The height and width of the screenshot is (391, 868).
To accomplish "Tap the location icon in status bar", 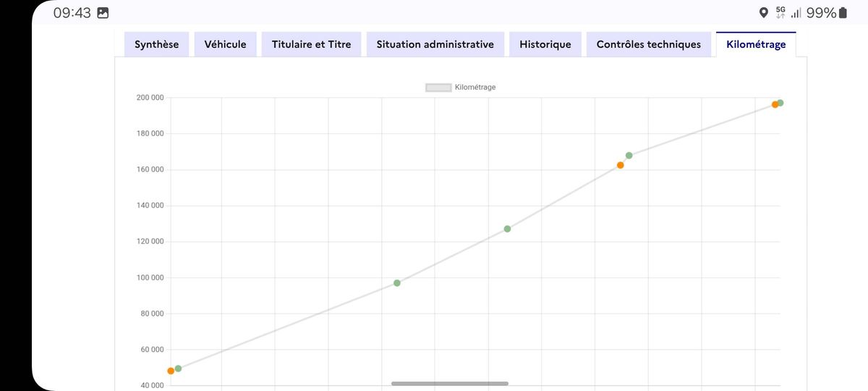I will tap(763, 13).
